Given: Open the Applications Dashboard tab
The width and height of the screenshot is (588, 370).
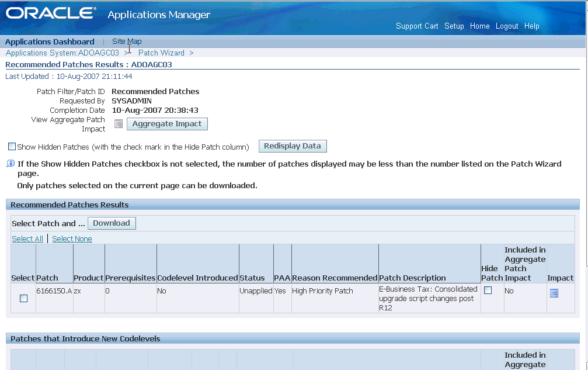Looking at the screenshot, I should tap(50, 42).
